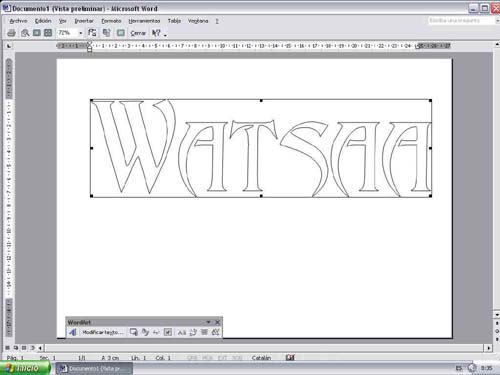
Task: Click the previous page double arrow
Action: point(497,323)
